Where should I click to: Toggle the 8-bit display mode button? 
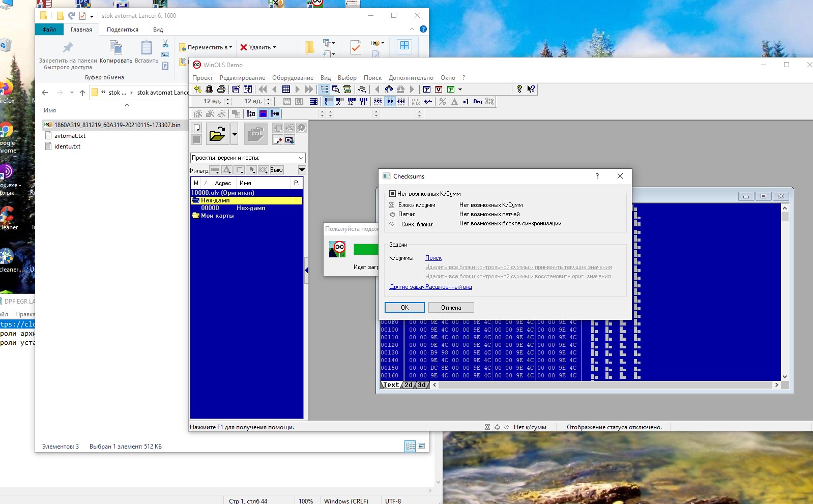[328, 102]
